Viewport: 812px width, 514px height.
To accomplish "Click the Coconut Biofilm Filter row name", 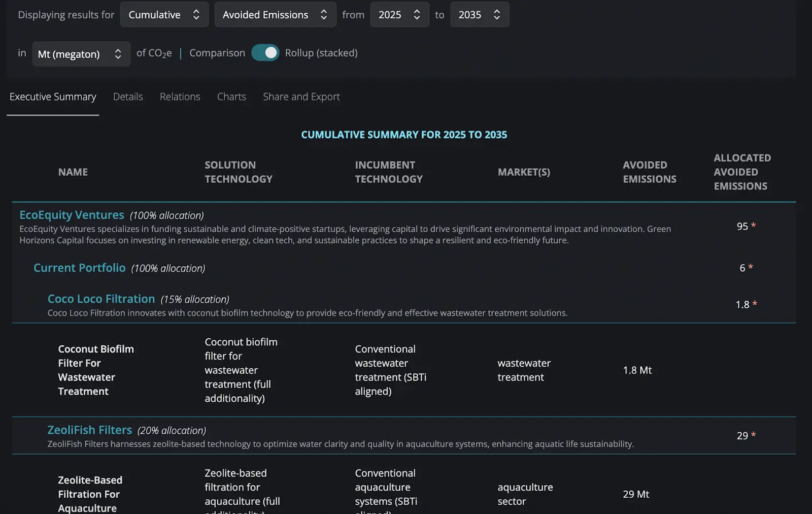I will click(96, 370).
